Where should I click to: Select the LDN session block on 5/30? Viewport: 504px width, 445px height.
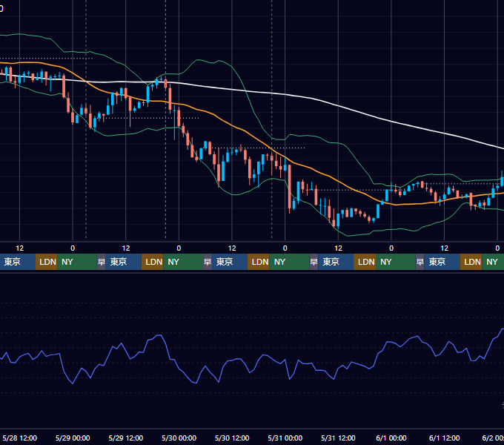coord(259,262)
